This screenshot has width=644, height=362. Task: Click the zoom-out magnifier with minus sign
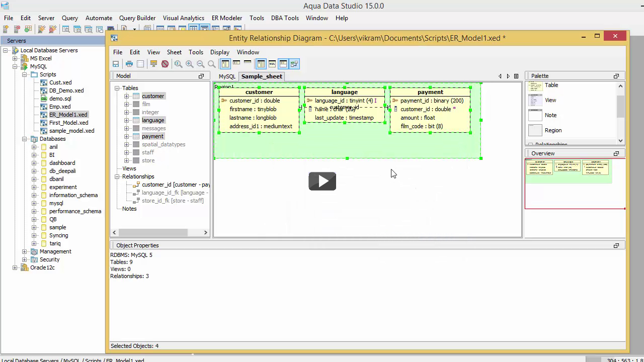coord(201,64)
